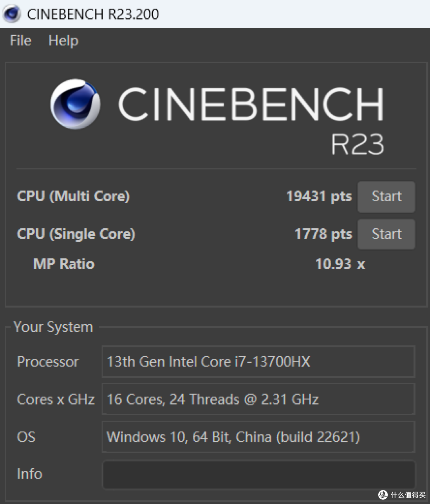
Task: Click the CINEBENCH R23.200 window title text
Action: [x=93, y=14]
